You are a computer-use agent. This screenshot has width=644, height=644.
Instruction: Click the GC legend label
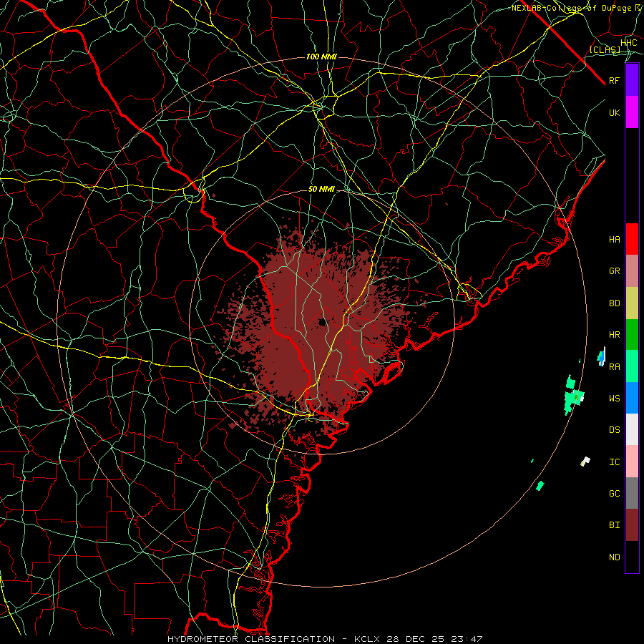coord(614,493)
